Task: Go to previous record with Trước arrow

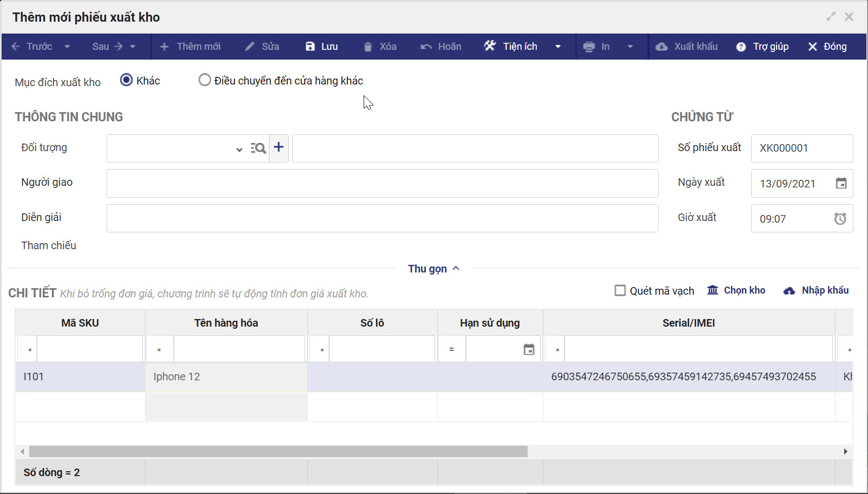Action: click(x=31, y=47)
